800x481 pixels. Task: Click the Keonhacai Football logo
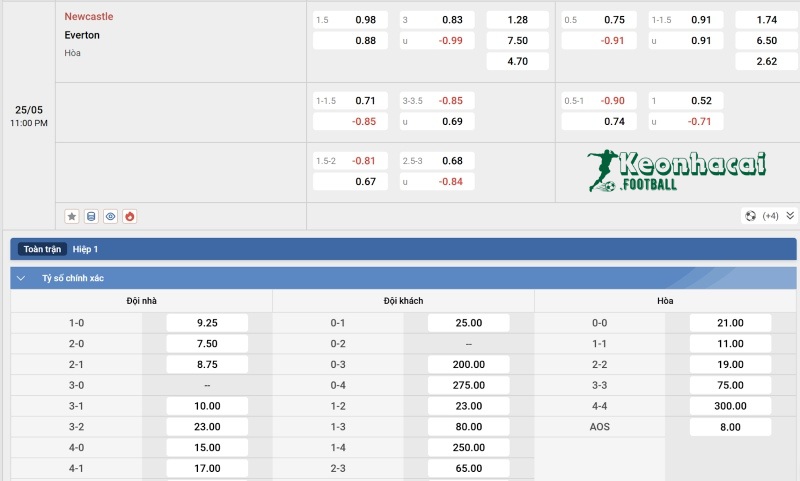(676, 170)
